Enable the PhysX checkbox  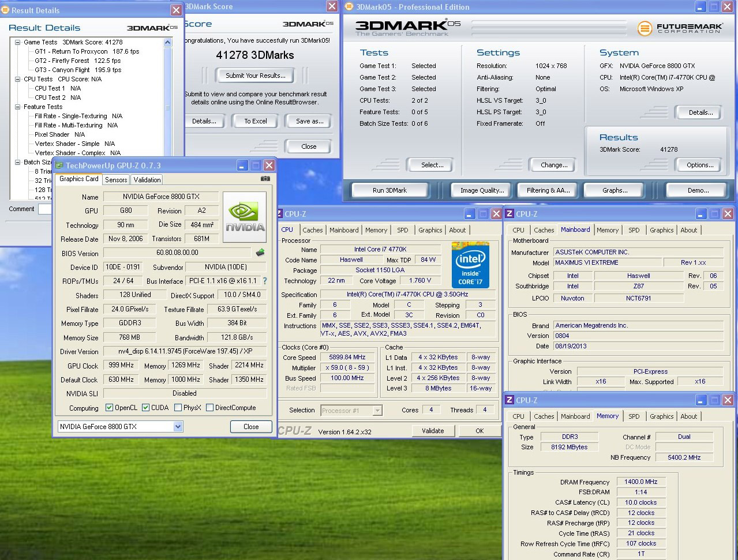click(x=178, y=408)
